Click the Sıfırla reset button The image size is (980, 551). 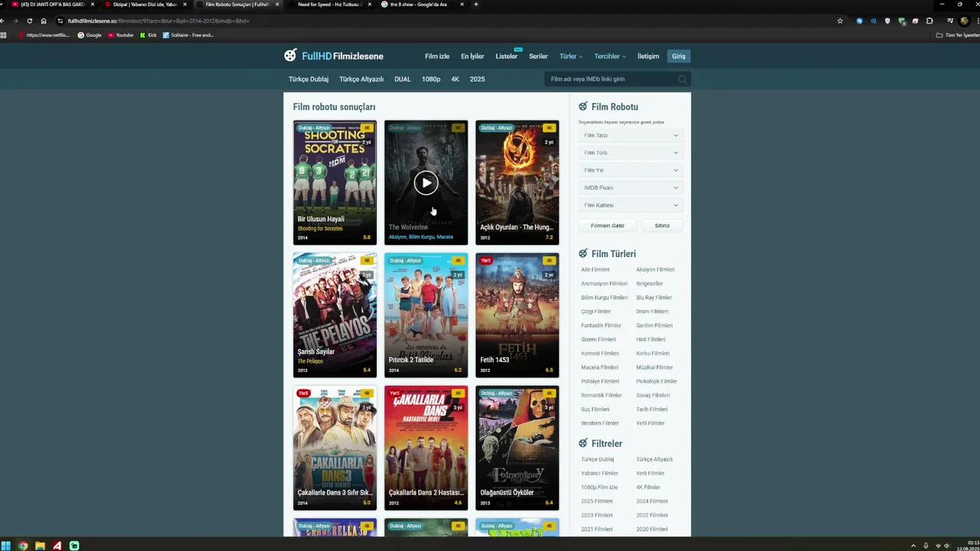[662, 226]
